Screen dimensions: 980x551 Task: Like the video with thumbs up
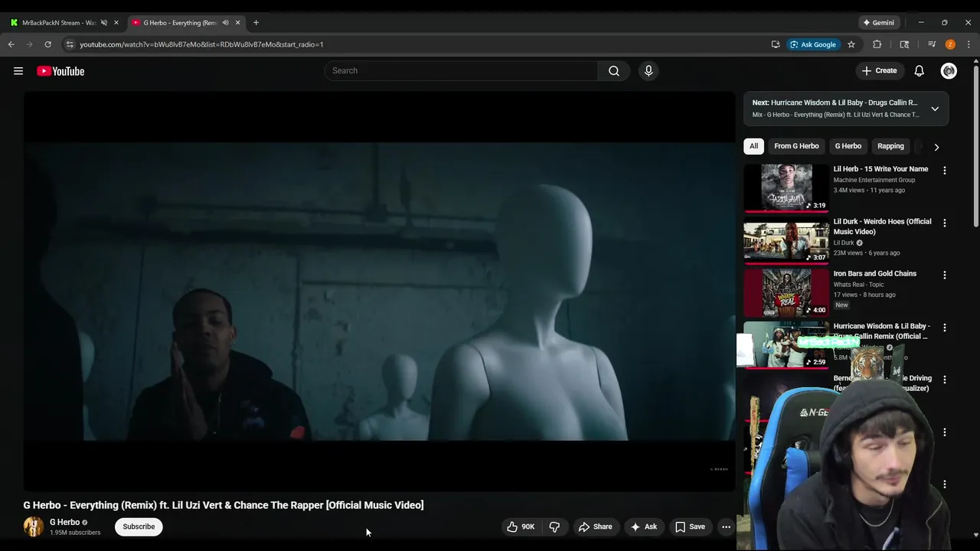pos(521,527)
